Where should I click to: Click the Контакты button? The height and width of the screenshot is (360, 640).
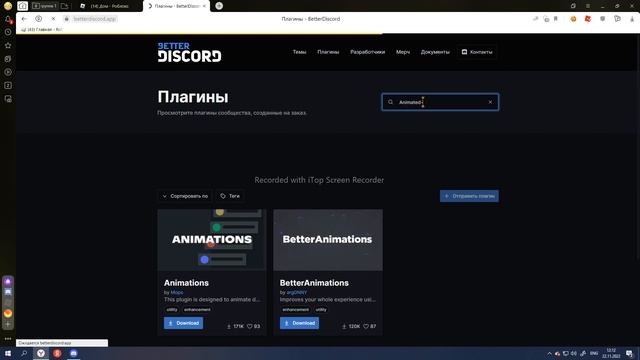coord(477,52)
